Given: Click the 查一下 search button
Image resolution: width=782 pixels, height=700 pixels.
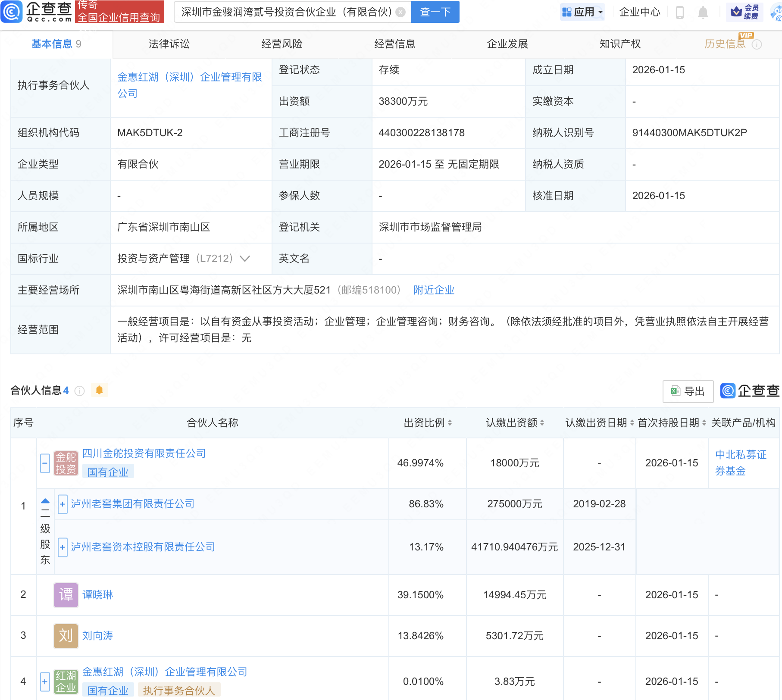Looking at the screenshot, I should [x=435, y=12].
